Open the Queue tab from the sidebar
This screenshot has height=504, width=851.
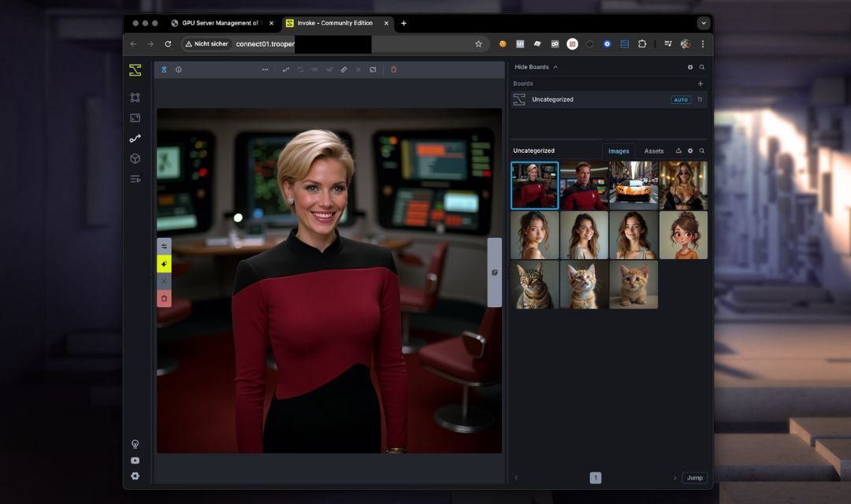(x=135, y=179)
